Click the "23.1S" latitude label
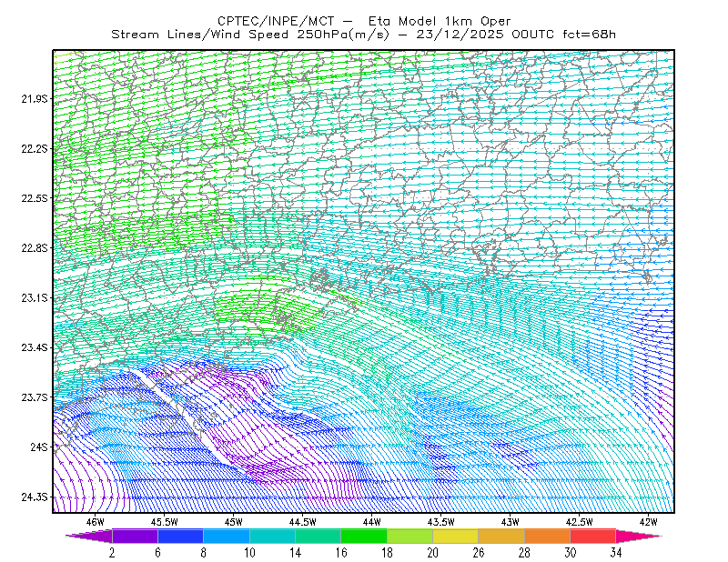 tap(35, 297)
